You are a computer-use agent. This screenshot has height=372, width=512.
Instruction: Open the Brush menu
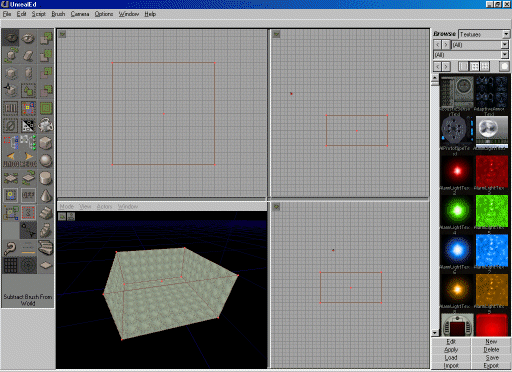coord(58,14)
